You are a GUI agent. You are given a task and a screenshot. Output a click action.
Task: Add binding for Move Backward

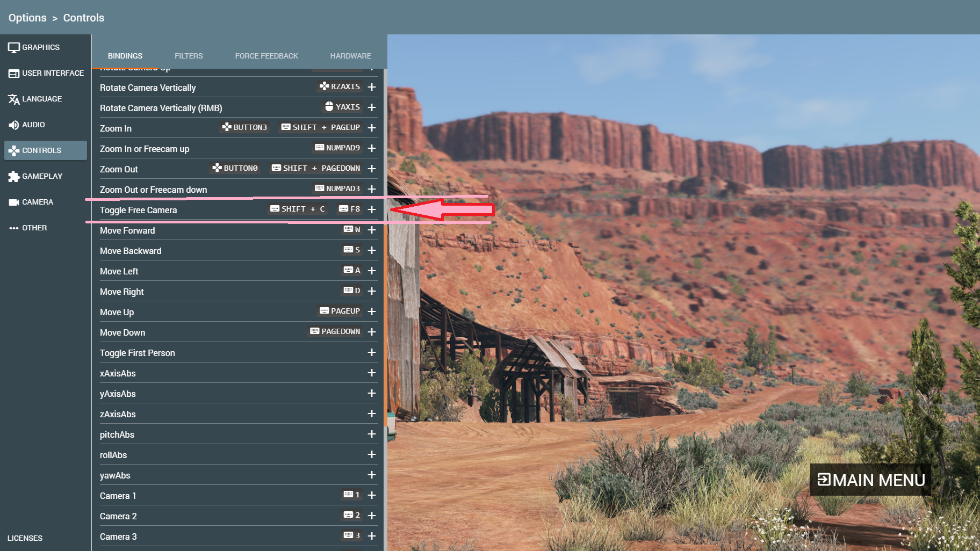pos(372,250)
